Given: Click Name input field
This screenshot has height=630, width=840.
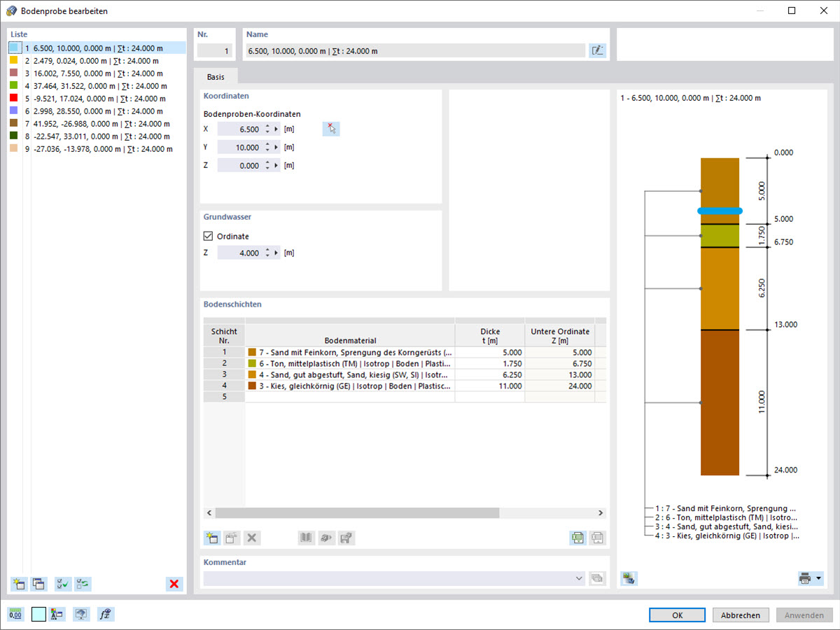Looking at the screenshot, I should click(415, 50).
